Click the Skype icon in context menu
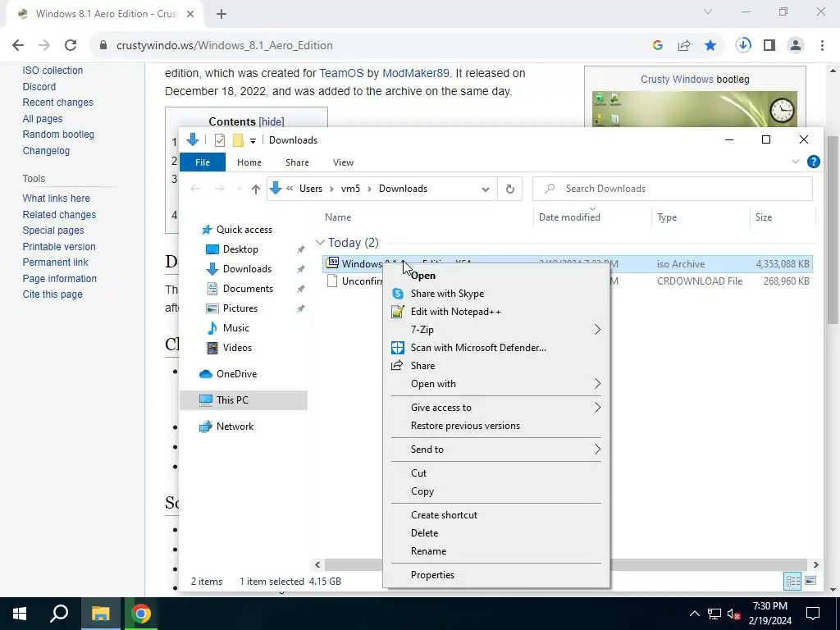The width and height of the screenshot is (840, 630). pos(398,294)
